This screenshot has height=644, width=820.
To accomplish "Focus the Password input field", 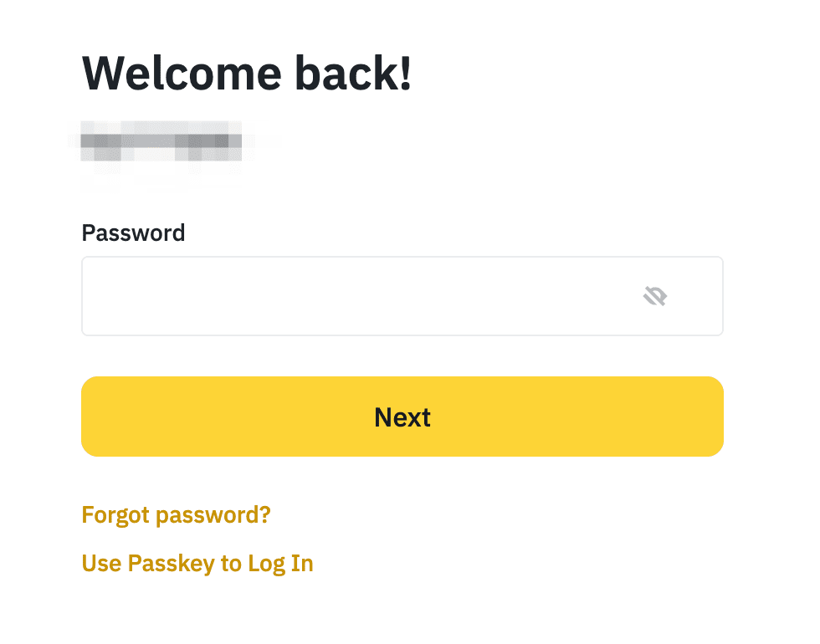I will 351,296.
